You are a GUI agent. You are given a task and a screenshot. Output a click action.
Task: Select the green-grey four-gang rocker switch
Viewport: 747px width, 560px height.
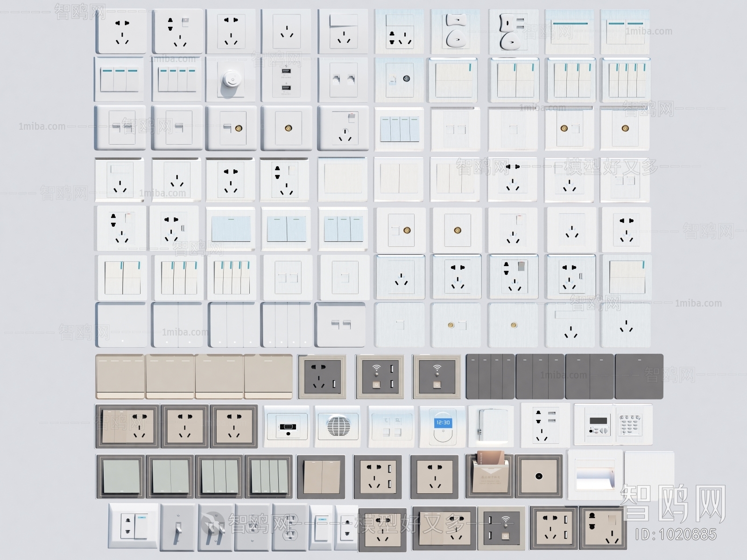point(269,476)
